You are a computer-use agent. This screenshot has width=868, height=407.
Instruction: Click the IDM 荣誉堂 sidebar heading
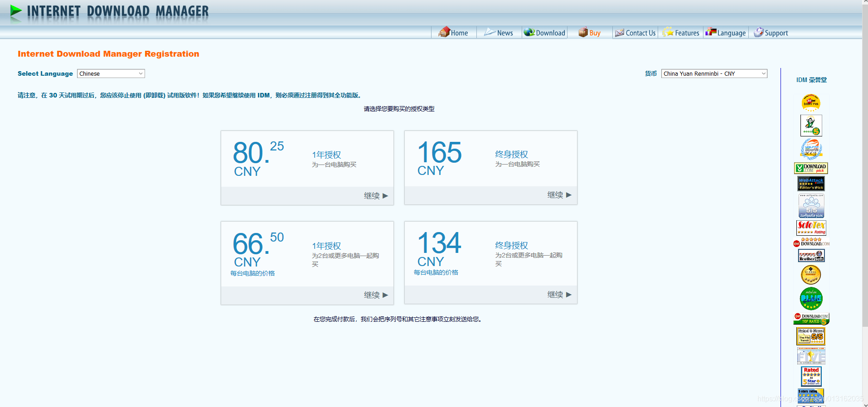pos(811,80)
